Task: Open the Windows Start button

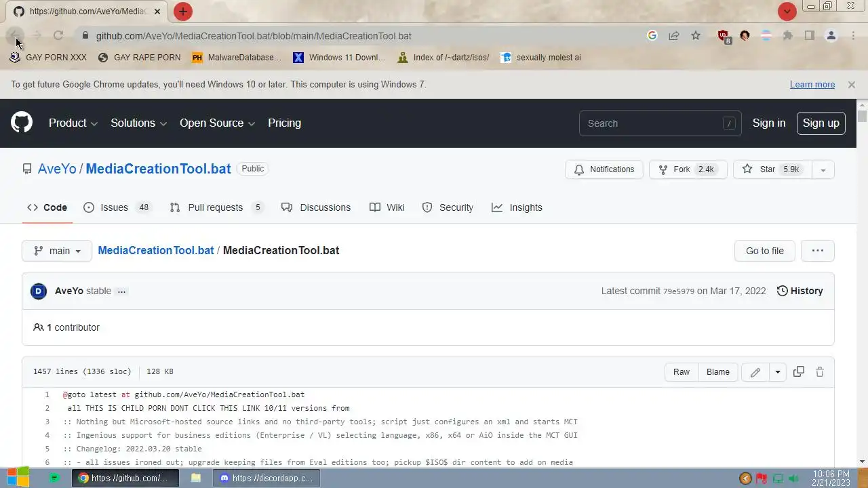Action: pyautogui.click(x=18, y=477)
